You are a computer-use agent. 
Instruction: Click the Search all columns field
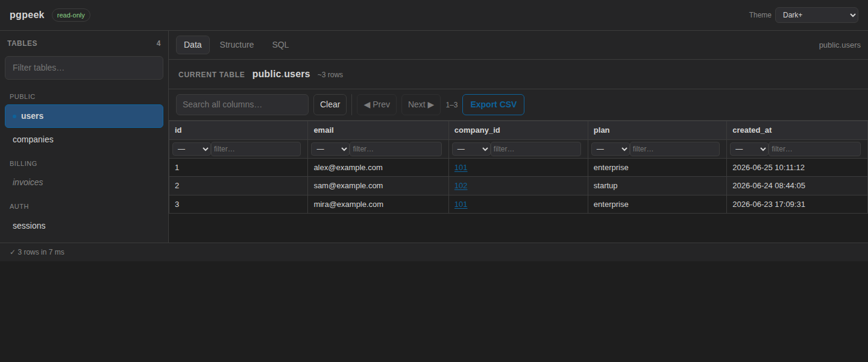(242, 104)
